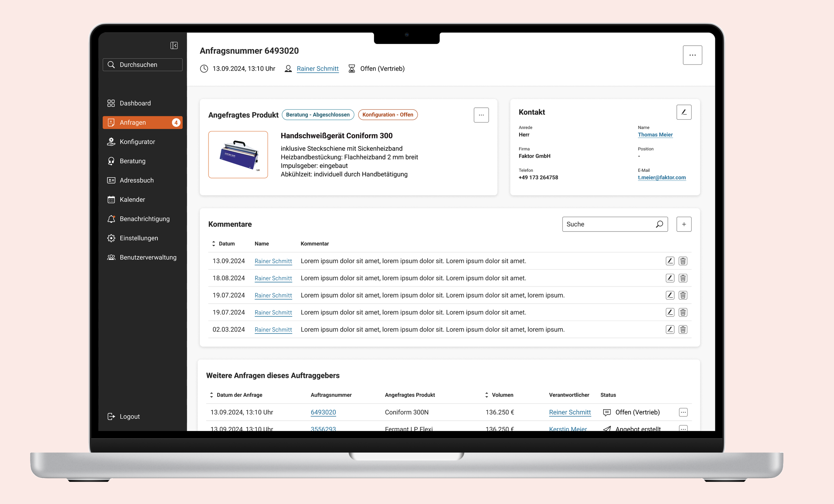Open page options menu beside Anfragsnummer header
834x504 pixels.
(692, 55)
